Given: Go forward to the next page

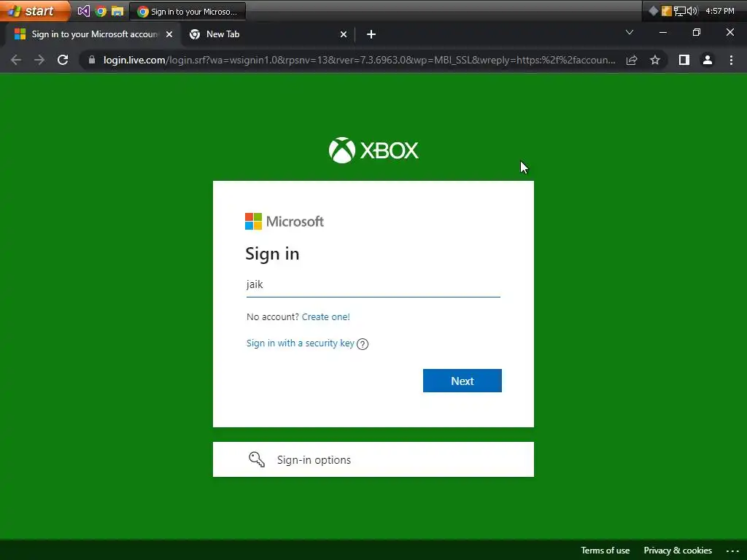Looking at the screenshot, I should pyautogui.click(x=39, y=60).
